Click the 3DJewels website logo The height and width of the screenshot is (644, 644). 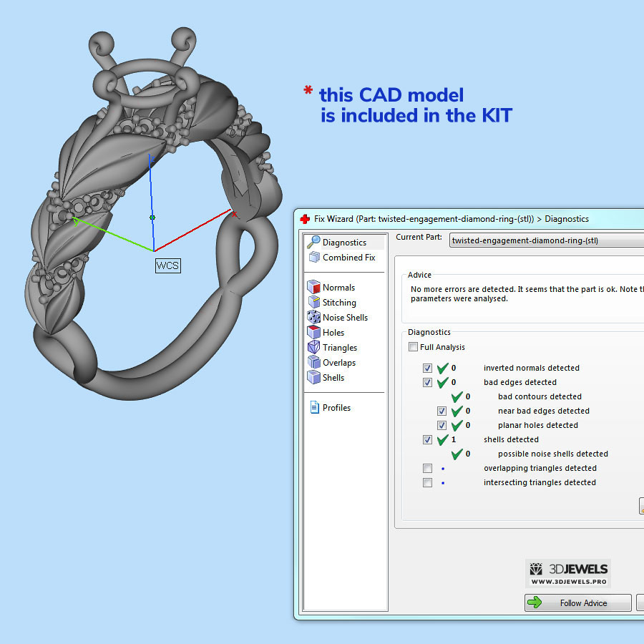point(568,573)
